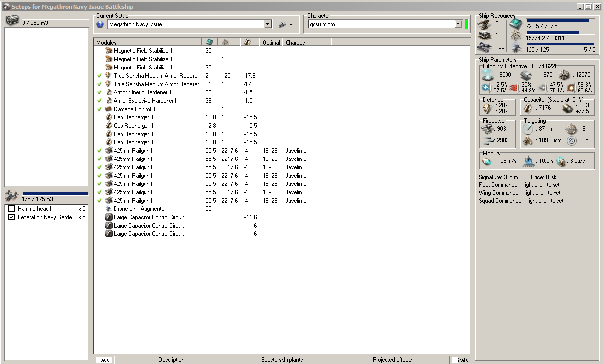Click the ship icon button next to the setup name
Image resolution: width=603 pixels, height=364 pixels.
(282, 24)
